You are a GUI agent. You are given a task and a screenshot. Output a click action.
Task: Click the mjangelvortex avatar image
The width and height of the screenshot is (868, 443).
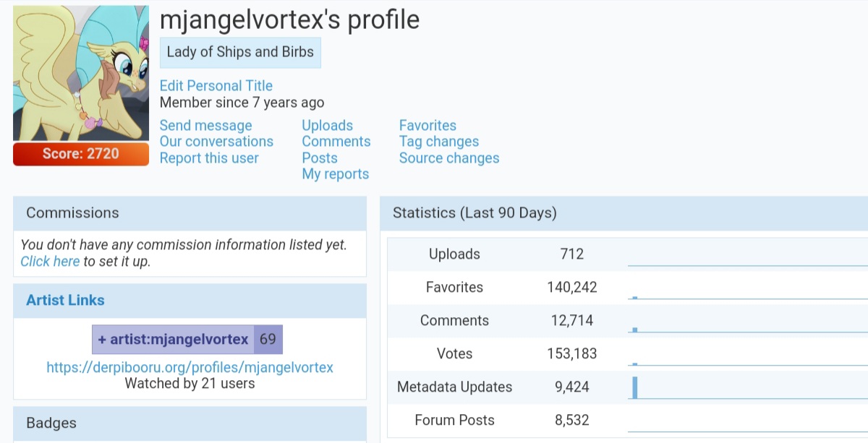81,73
